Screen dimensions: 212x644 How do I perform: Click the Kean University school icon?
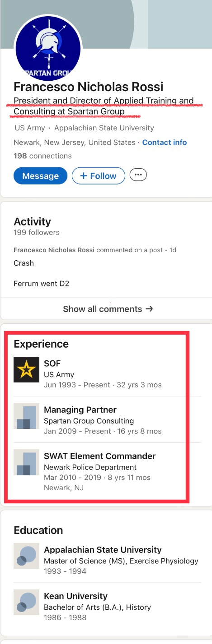26,603
